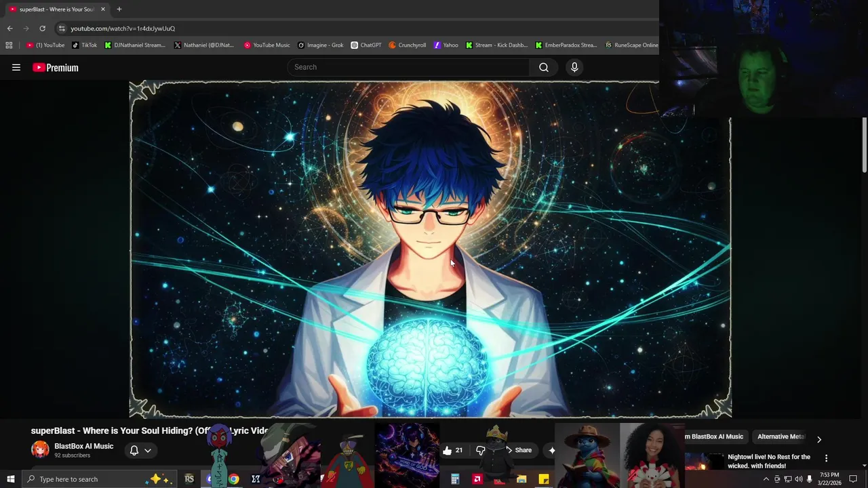
Task: Reload the YouTube page
Action: pos(42,28)
